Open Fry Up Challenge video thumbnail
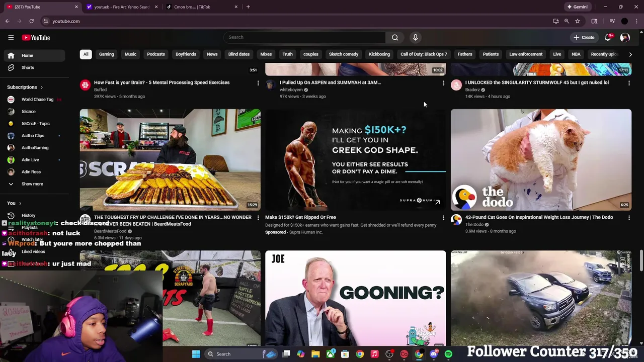Image resolution: width=644 pixels, height=362 pixels. click(x=170, y=159)
